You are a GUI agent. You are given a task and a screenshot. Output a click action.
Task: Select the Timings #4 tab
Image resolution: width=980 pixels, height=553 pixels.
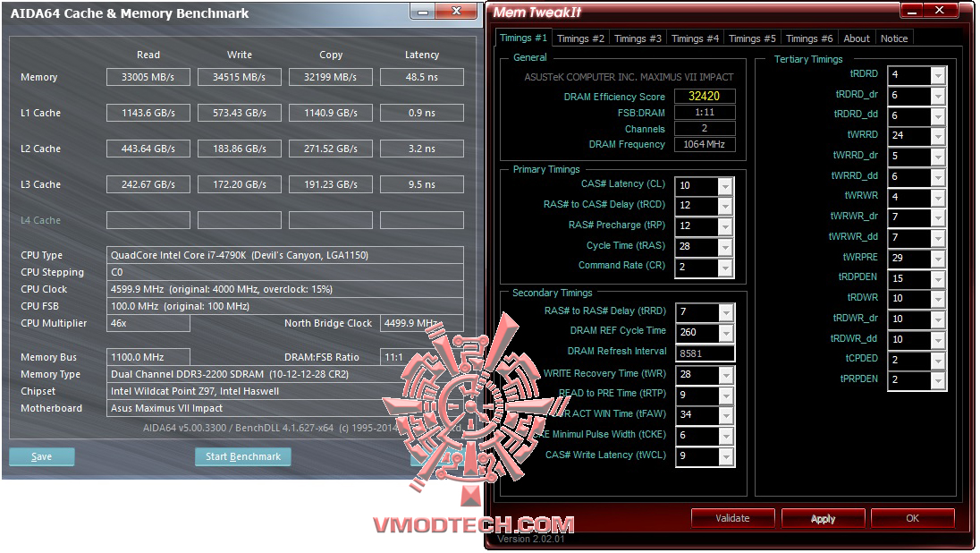pyautogui.click(x=695, y=38)
